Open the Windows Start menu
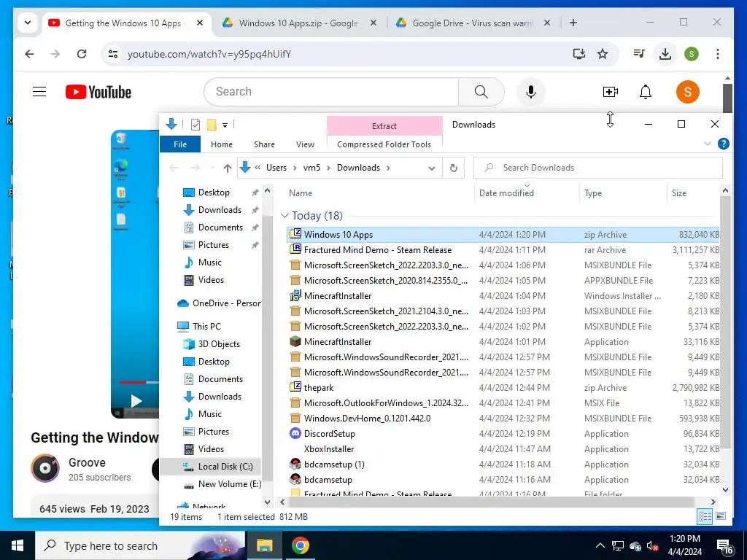The image size is (747, 560). pos(18,545)
